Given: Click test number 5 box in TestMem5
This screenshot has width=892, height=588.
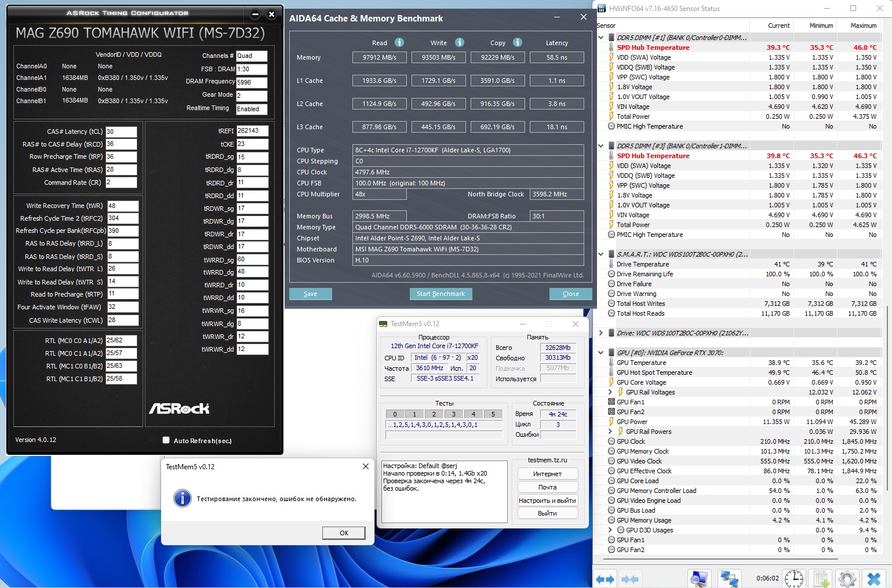Looking at the screenshot, I should coord(493,414).
